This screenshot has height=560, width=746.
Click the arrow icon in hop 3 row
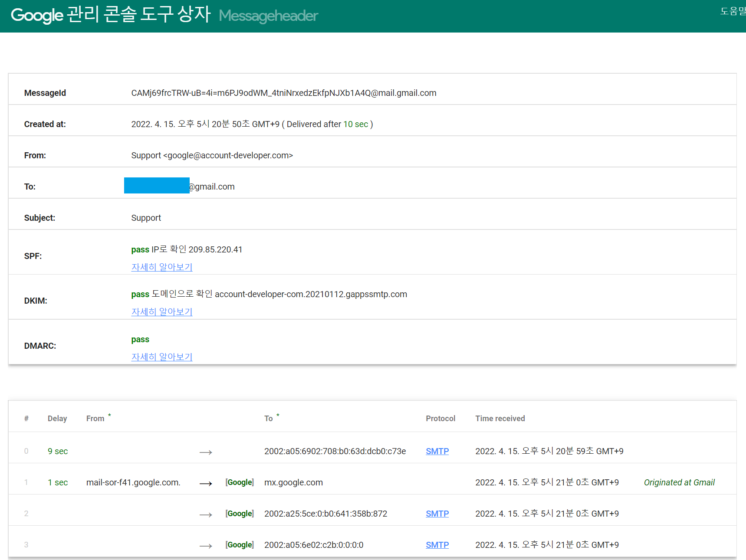pos(206,546)
